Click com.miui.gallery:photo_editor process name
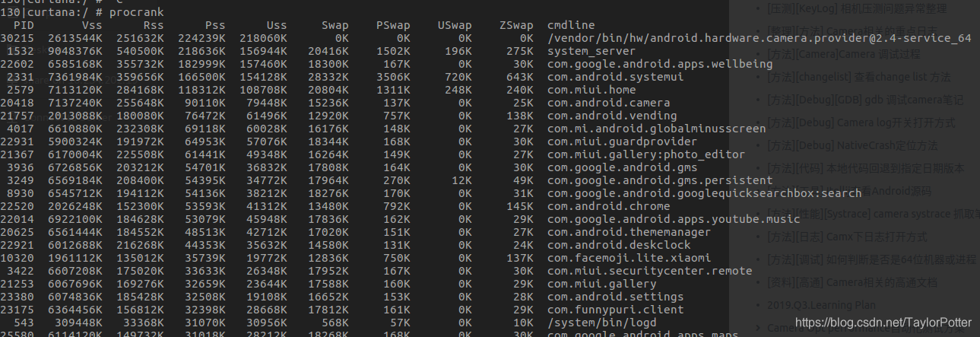 click(646, 154)
